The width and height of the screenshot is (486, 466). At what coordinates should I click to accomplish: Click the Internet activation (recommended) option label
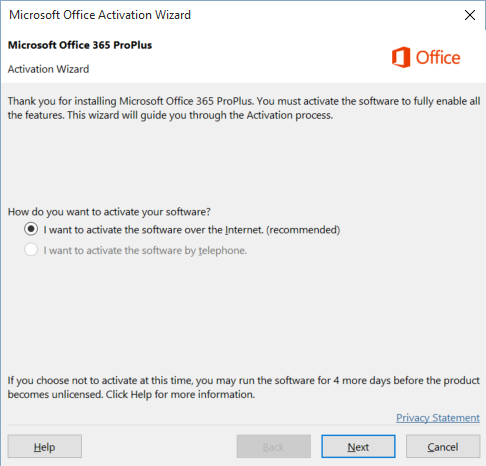192,230
